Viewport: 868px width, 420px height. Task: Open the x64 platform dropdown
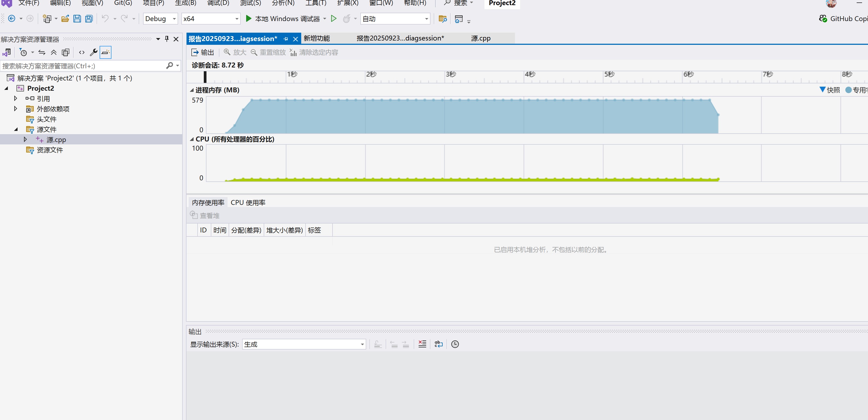(x=211, y=19)
